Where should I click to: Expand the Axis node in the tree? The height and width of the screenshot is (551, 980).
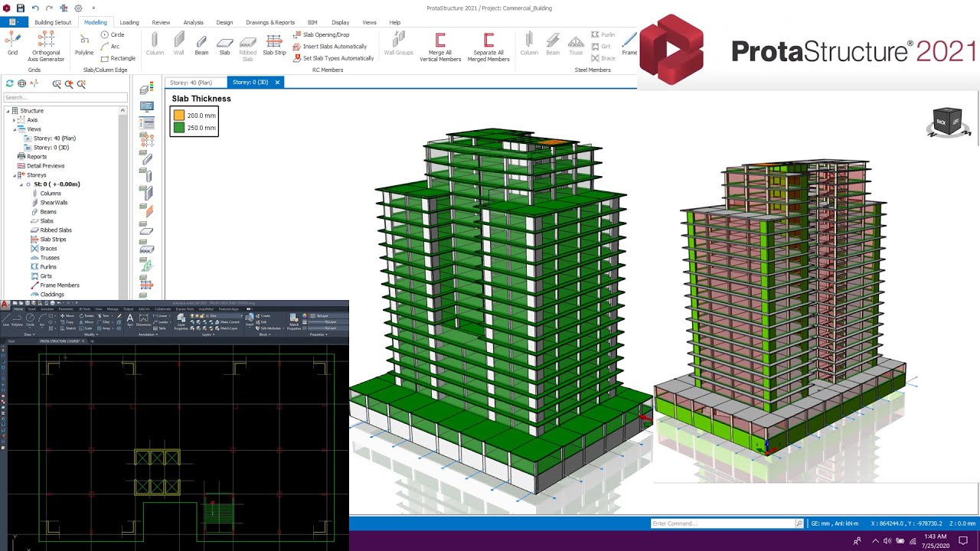tap(14, 119)
